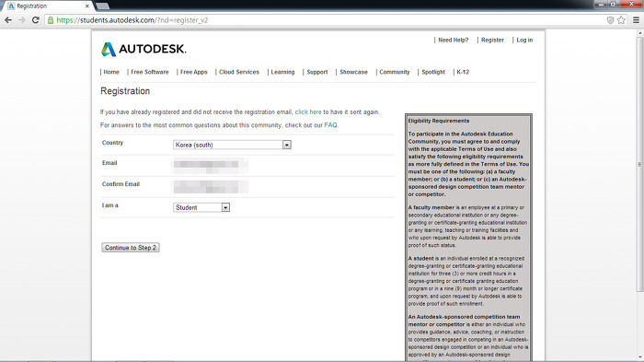
Task: Click the browser forward arrow
Action: (x=22, y=20)
